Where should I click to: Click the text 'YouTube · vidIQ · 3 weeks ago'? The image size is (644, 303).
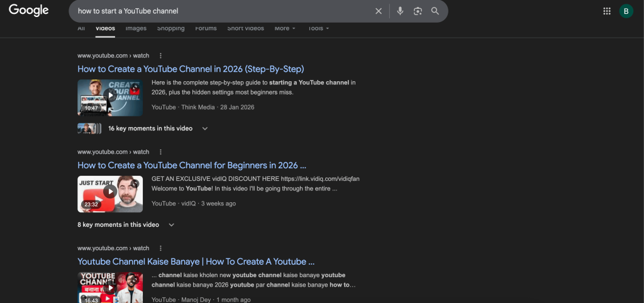194,203
